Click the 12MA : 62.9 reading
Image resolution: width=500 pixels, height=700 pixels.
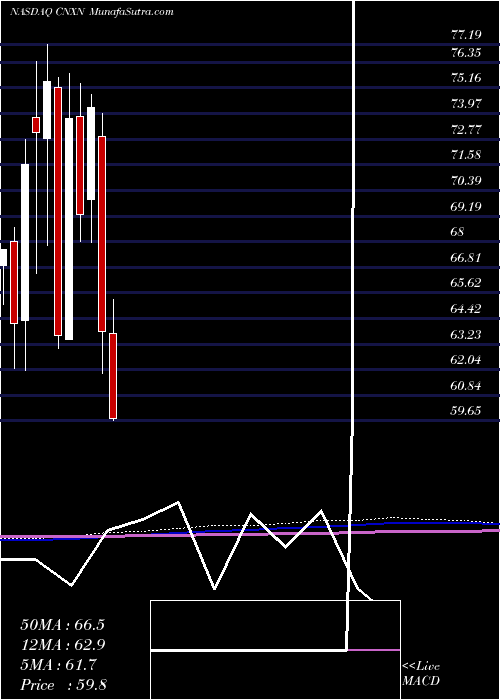coord(62,645)
